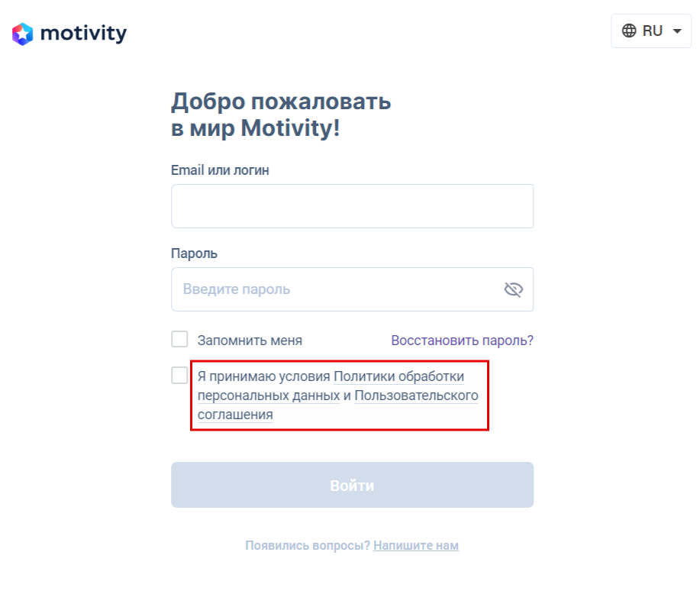Open the Пользовательского соглашения link
This screenshot has width=700, height=594.
point(416,396)
